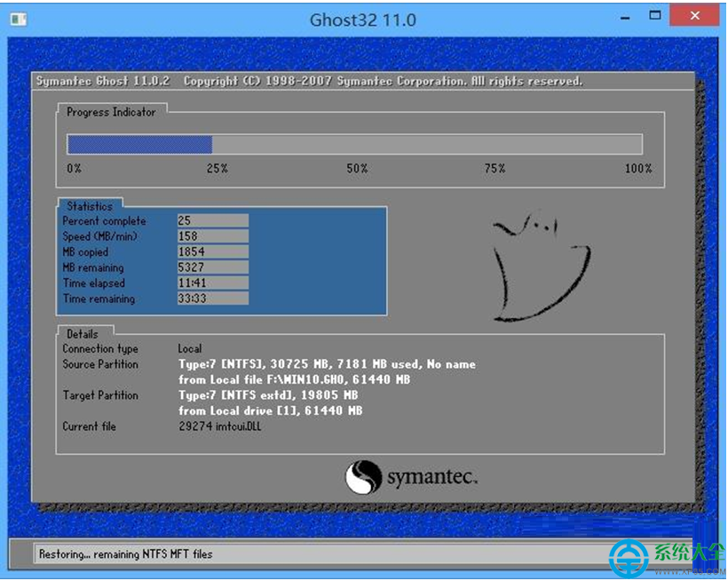Click the 'Ghost32 11.0' window title
This screenshot has width=728, height=581.
pyautogui.click(x=362, y=20)
